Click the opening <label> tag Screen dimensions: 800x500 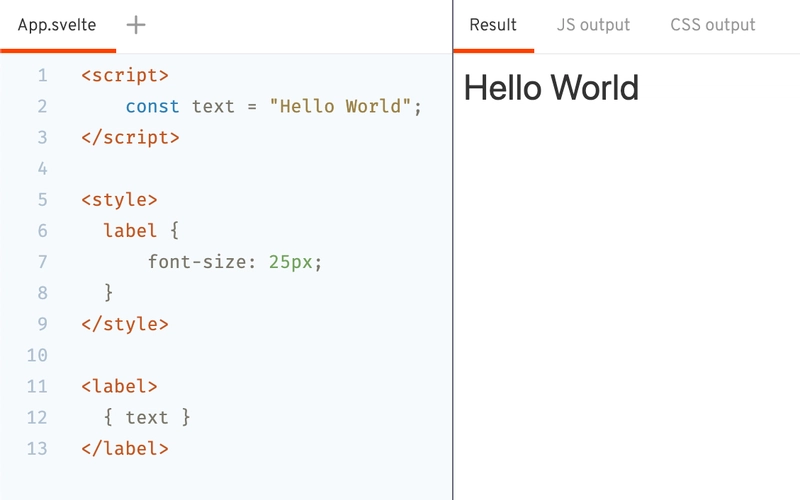119,387
